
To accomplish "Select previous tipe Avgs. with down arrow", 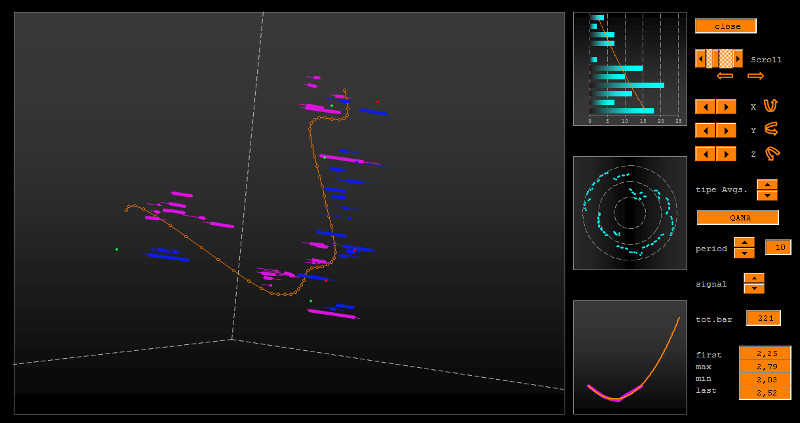I will coord(767,195).
